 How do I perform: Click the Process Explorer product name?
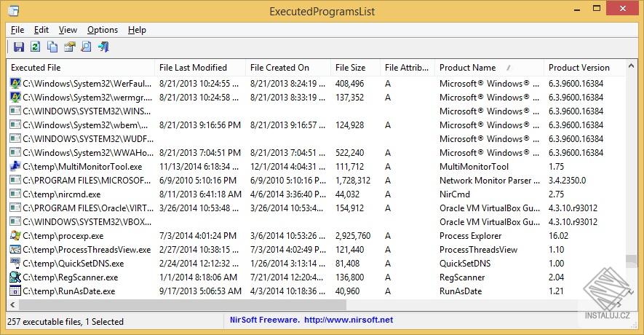(470, 236)
